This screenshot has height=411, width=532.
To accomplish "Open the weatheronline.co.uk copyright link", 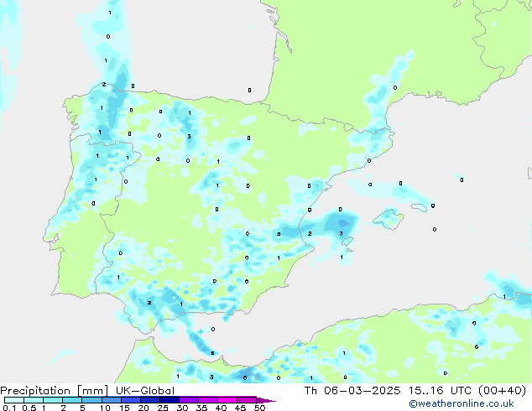I will coord(462,403).
